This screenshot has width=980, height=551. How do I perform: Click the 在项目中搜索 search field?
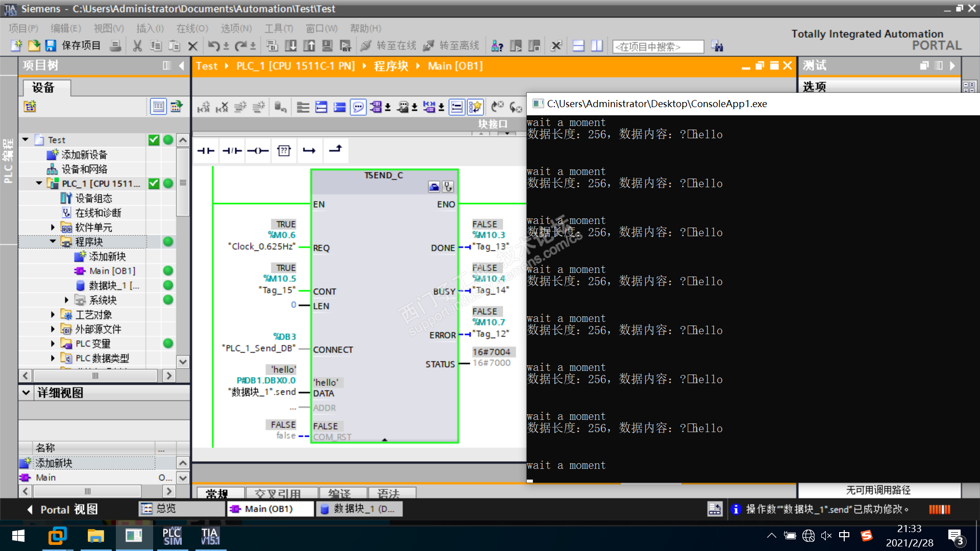coord(657,47)
